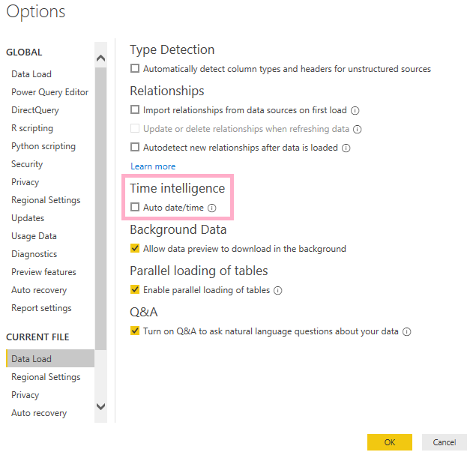Open Global Data Load settings
This screenshot has width=476, height=455.
(31, 74)
